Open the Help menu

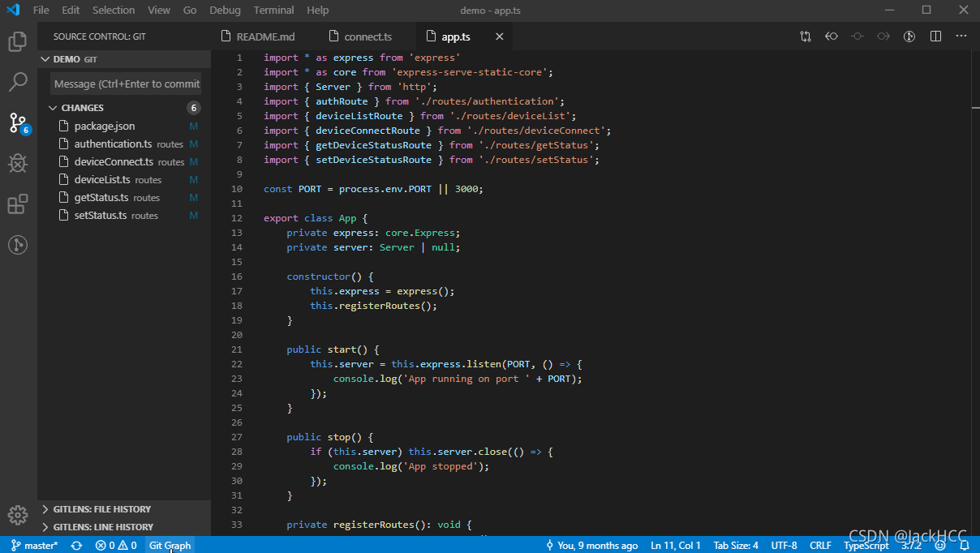318,10
